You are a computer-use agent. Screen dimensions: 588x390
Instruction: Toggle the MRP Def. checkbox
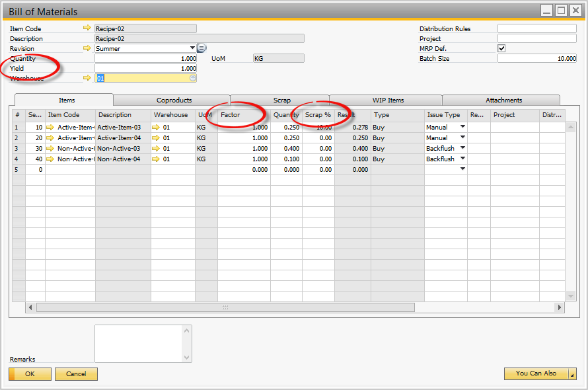point(501,48)
